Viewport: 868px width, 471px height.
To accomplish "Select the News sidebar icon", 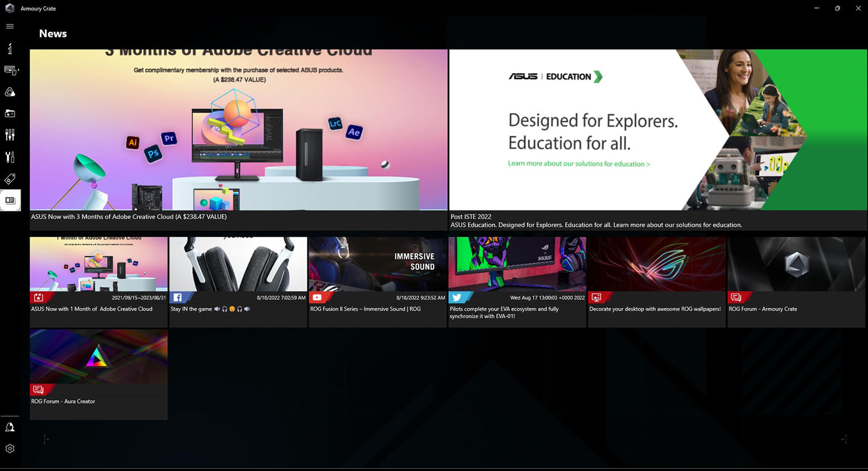I will (10, 200).
